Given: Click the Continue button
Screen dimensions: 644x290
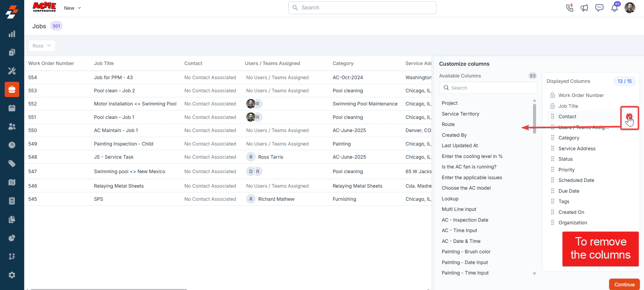Looking at the screenshot, I should 624,285.
